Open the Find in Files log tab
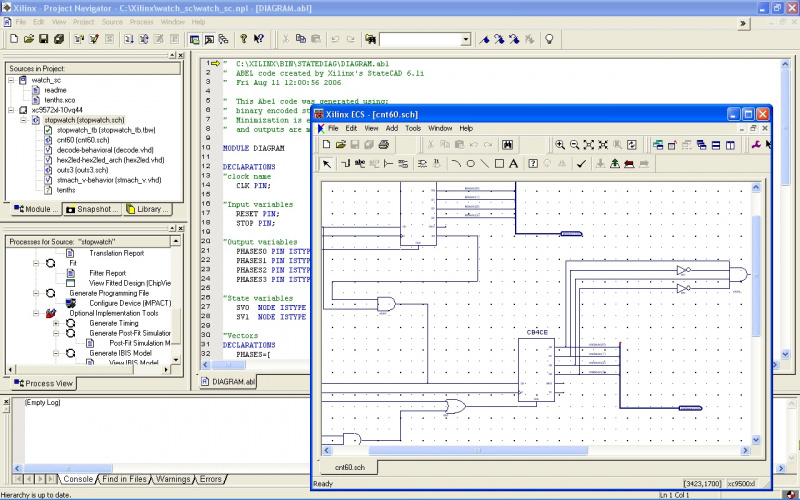Screen dimensions: 800x500 click(x=124, y=479)
